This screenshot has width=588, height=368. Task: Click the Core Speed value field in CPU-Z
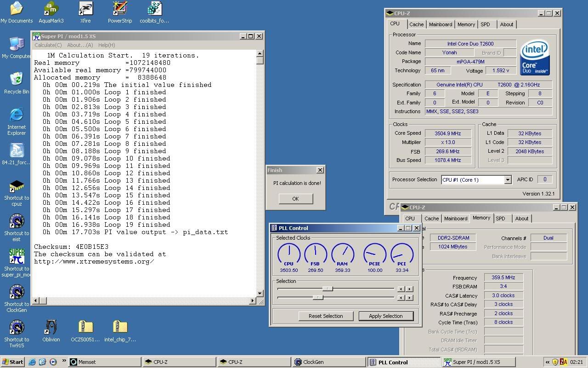(x=448, y=133)
